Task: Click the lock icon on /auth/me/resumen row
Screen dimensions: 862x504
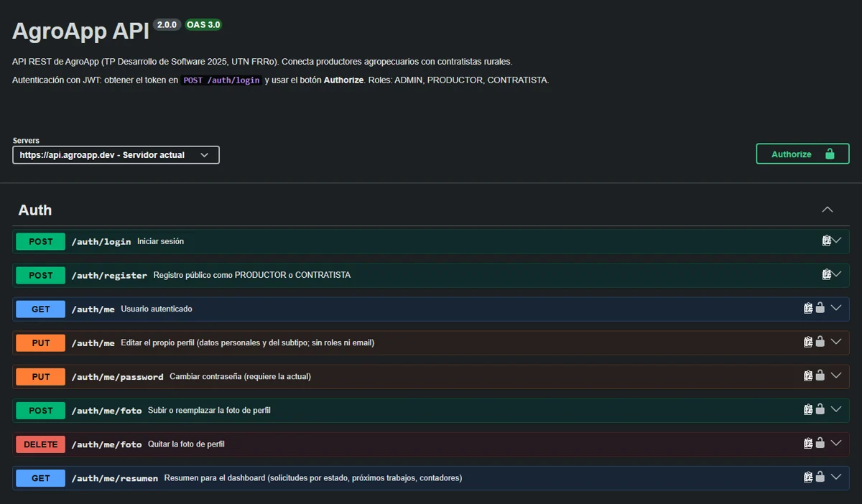Action: 820,477
